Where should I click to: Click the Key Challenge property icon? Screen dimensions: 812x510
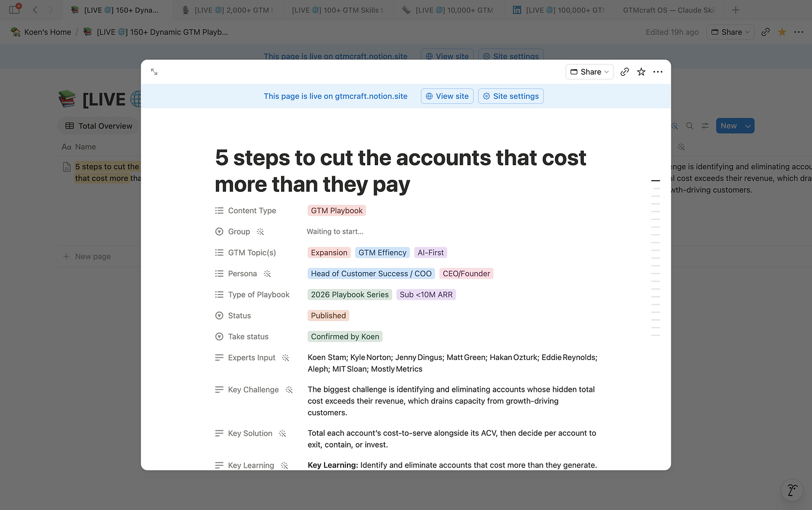[x=219, y=389]
